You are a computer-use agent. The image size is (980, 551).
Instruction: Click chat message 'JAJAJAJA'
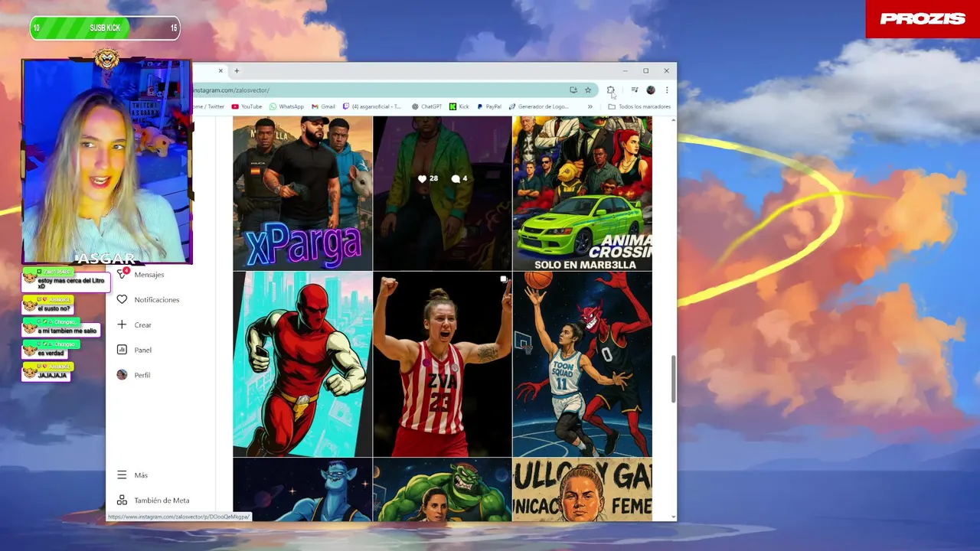point(47,372)
